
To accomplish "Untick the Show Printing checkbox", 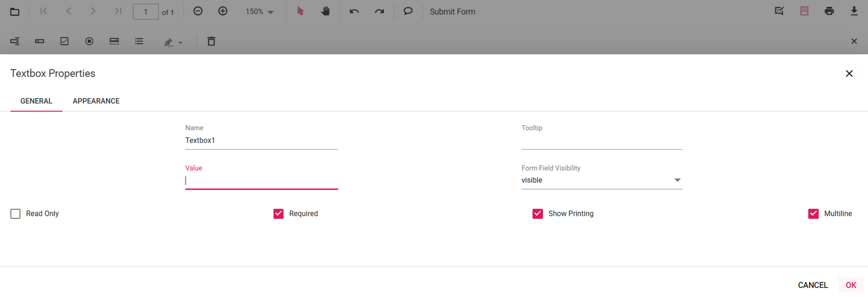I will [x=538, y=214].
